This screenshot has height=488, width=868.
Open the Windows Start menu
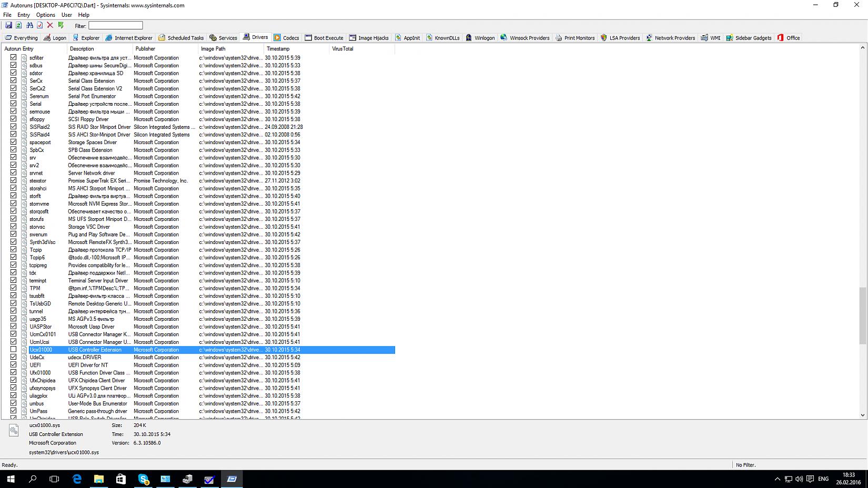click(x=11, y=479)
